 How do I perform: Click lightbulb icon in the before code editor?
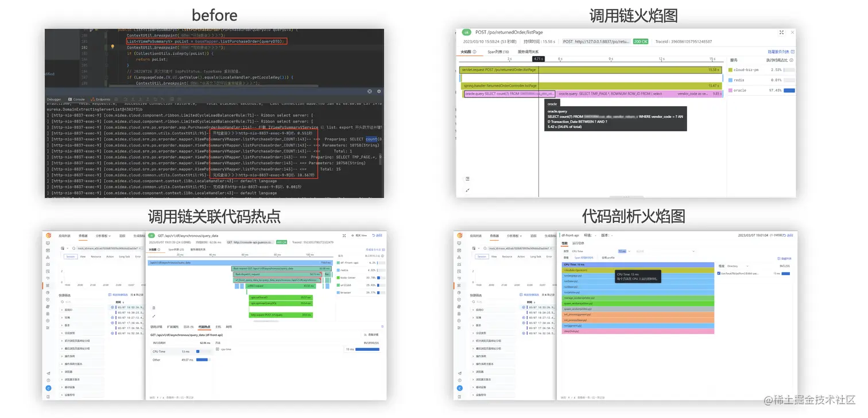113,48
